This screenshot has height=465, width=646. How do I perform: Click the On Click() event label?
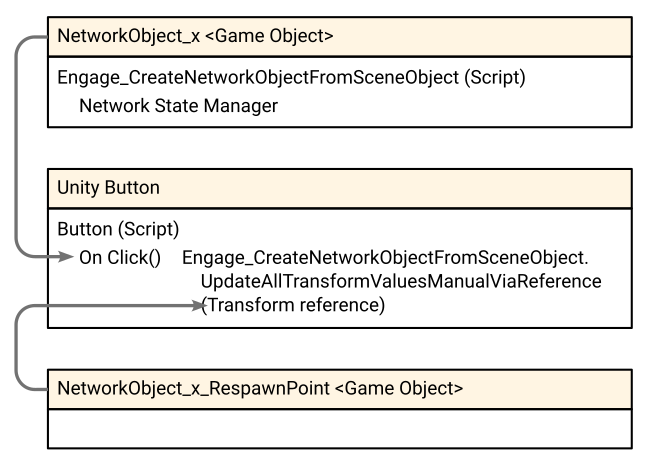click(119, 257)
